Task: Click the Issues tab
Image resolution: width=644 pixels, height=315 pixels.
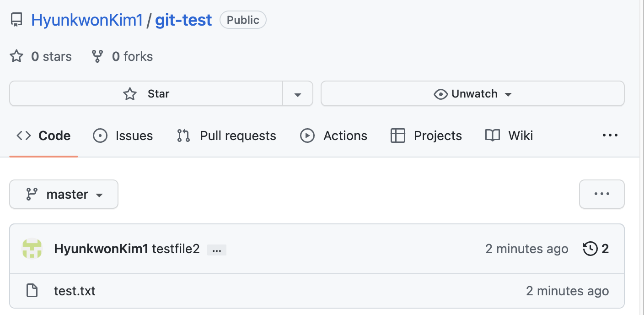Action: [x=123, y=136]
